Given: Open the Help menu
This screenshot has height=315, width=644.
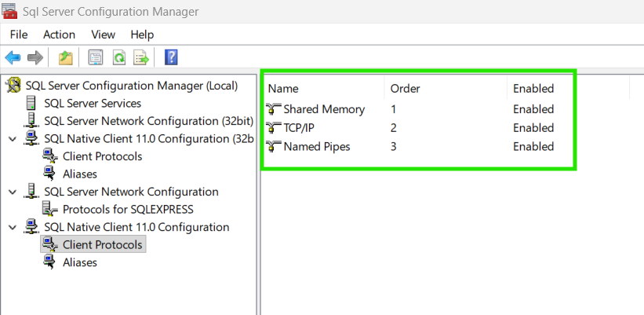Looking at the screenshot, I should (142, 35).
